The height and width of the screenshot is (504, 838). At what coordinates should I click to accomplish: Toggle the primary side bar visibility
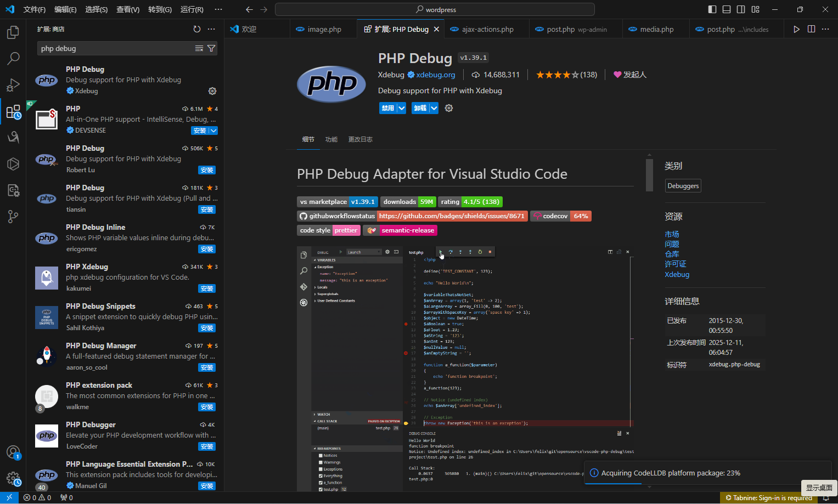click(x=712, y=9)
